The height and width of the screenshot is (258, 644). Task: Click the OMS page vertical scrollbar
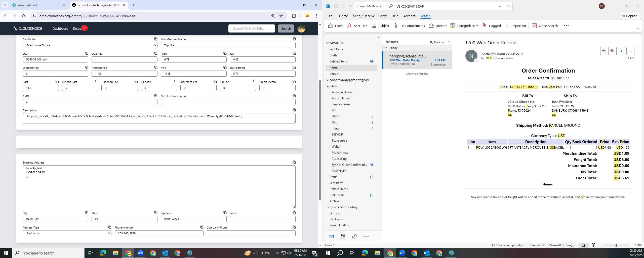(320, 140)
